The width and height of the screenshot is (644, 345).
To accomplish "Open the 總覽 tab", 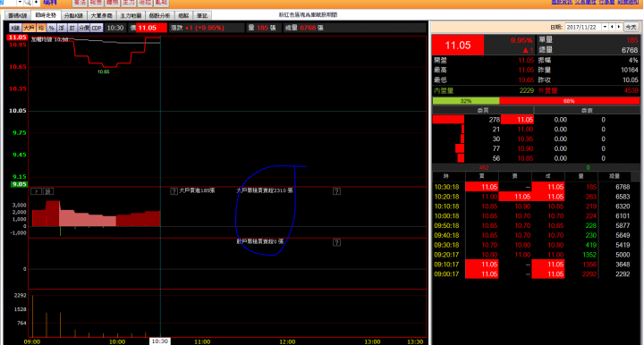I will [x=183, y=15].
